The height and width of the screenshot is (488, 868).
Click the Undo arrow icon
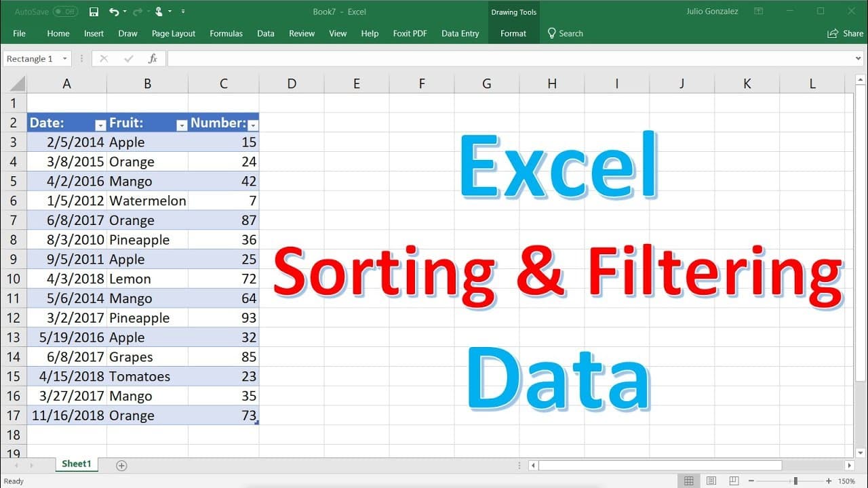[113, 12]
